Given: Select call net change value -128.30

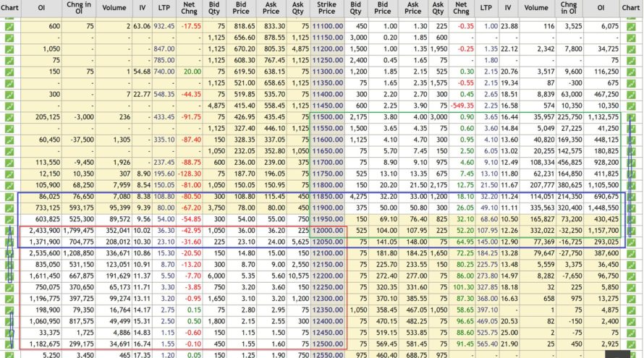Looking at the screenshot, I should click(x=190, y=174).
